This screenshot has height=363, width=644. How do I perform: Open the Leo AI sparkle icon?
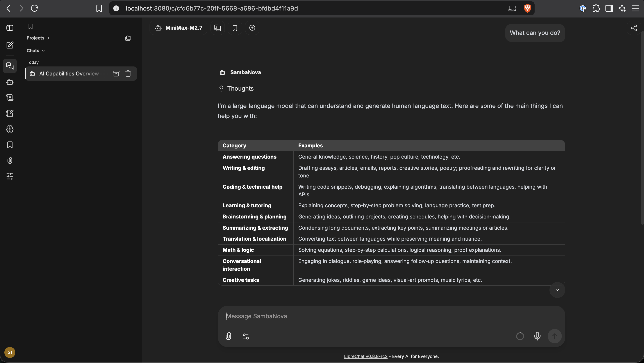click(622, 8)
